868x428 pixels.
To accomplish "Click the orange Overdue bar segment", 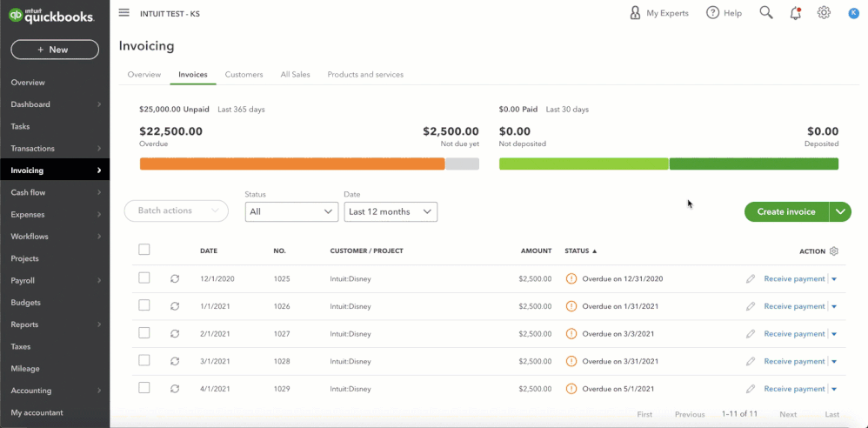I will (x=292, y=164).
